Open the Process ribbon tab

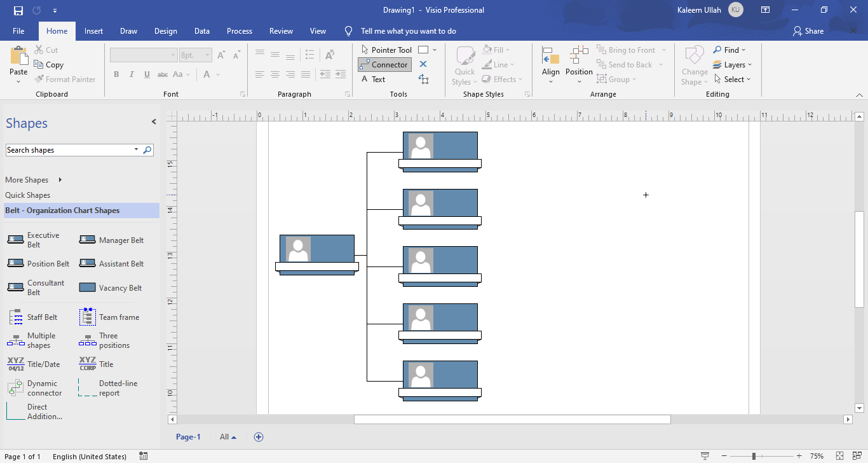click(x=240, y=31)
